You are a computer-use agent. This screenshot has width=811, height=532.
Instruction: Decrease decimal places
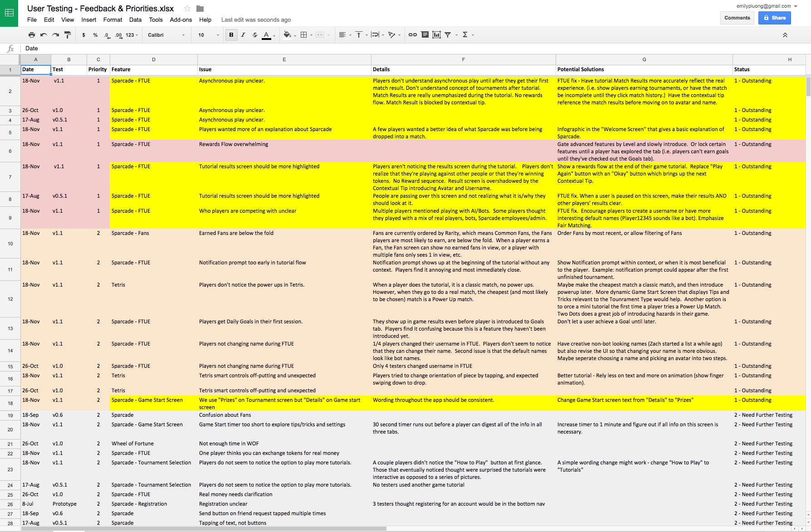[x=107, y=35]
